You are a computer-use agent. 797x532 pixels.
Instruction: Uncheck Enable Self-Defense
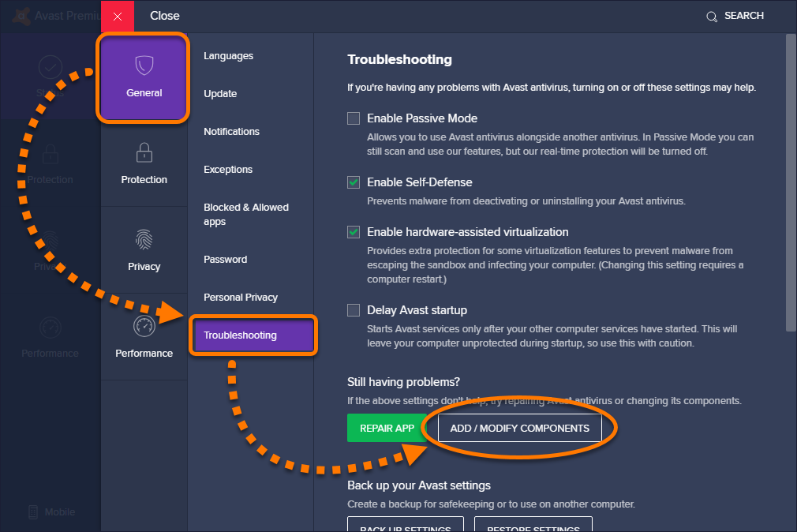(354, 182)
